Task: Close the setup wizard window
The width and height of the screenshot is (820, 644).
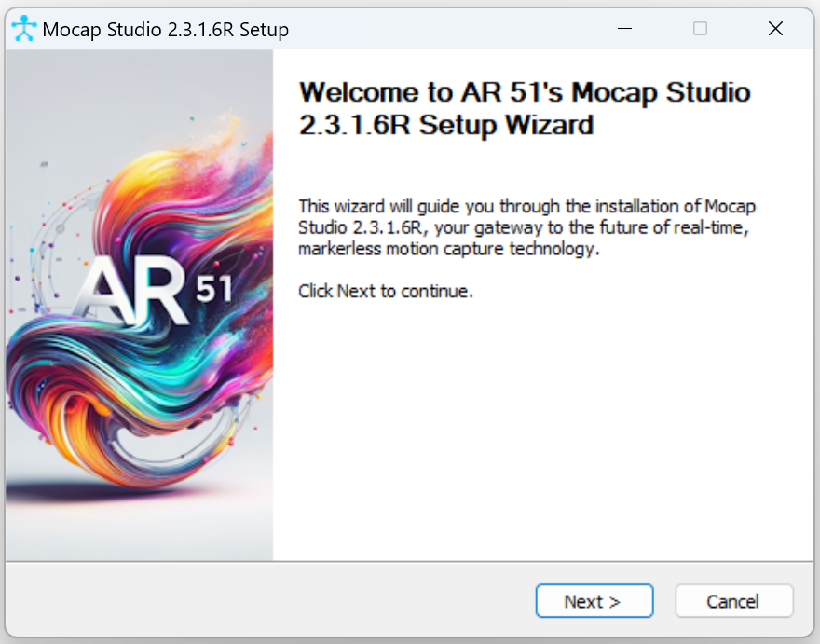Action: coord(775,28)
